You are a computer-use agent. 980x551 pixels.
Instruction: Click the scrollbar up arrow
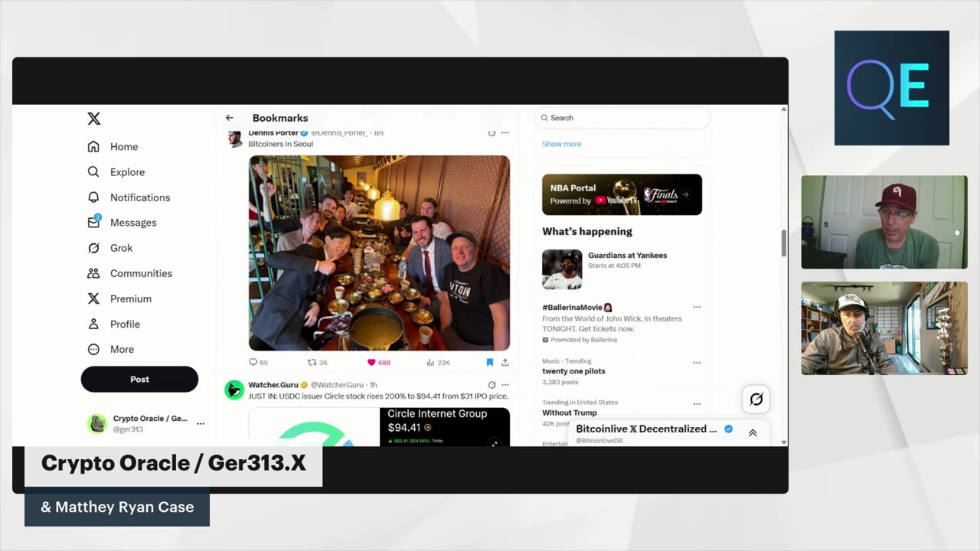(783, 109)
